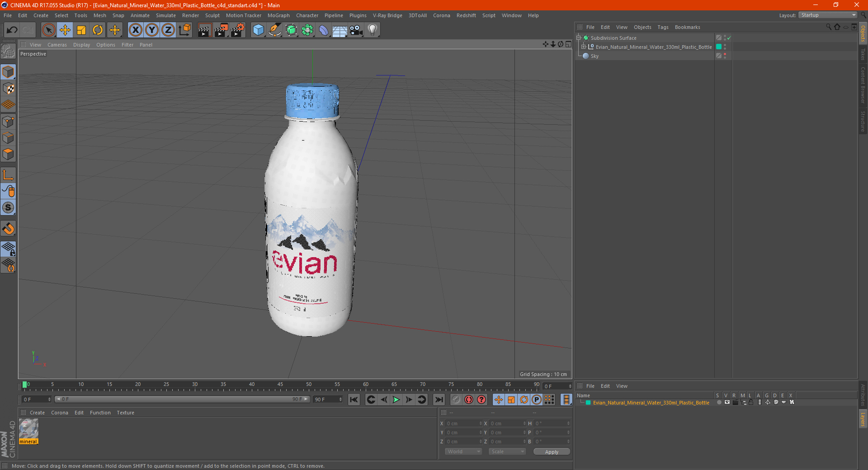Click the X position input field

[x=462, y=423]
